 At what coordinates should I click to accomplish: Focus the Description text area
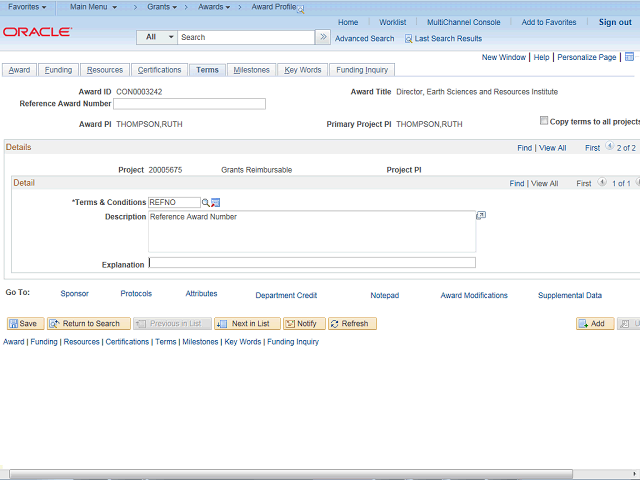point(312,231)
